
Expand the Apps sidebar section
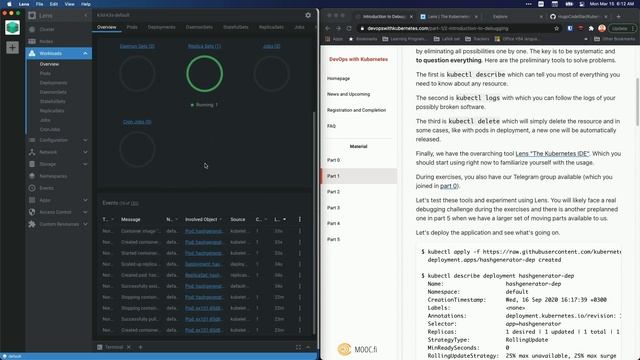click(85, 200)
